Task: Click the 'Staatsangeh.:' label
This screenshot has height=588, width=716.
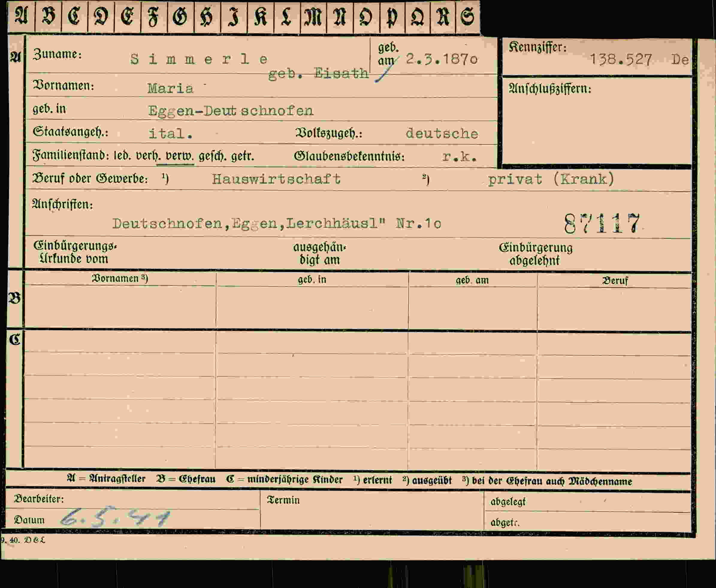Action: coord(70,132)
